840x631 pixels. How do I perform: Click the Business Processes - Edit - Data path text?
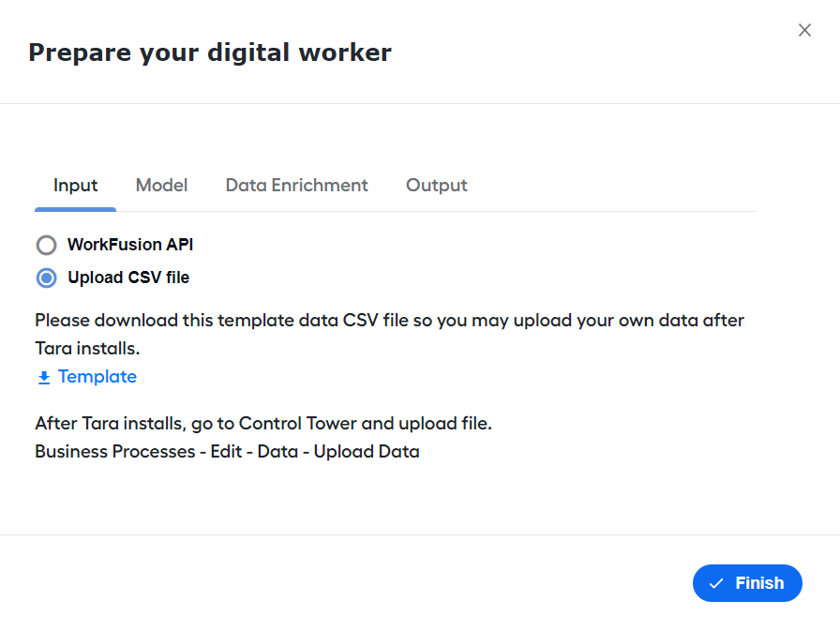tap(227, 452)
